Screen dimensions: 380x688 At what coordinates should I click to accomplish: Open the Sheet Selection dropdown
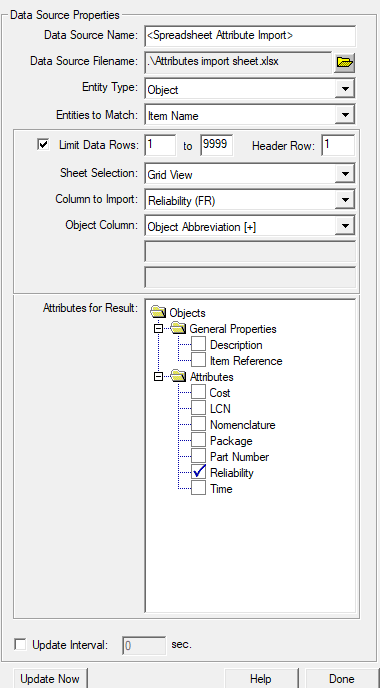coord(345,174)
